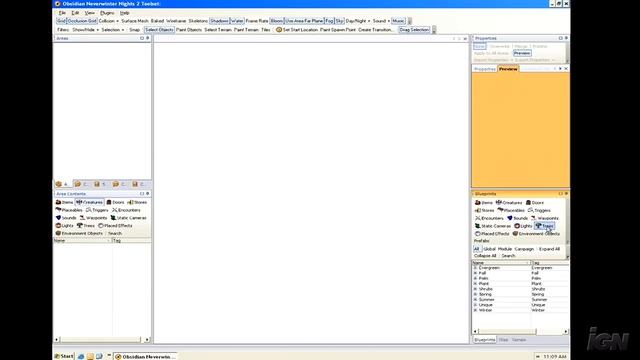The image size is (640, 360).
Task: Toggle Surface Mesh display
Action: click(x=135, y=21)
